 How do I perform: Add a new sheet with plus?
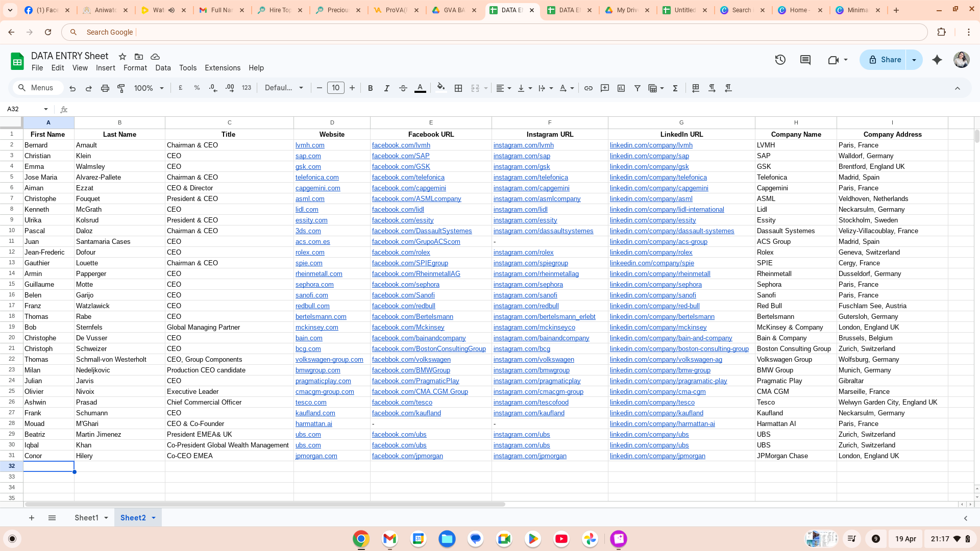32,518
